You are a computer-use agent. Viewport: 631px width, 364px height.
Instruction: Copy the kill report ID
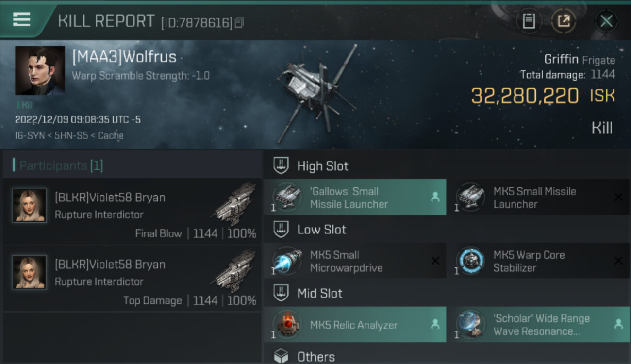click(x=239, y=22)
